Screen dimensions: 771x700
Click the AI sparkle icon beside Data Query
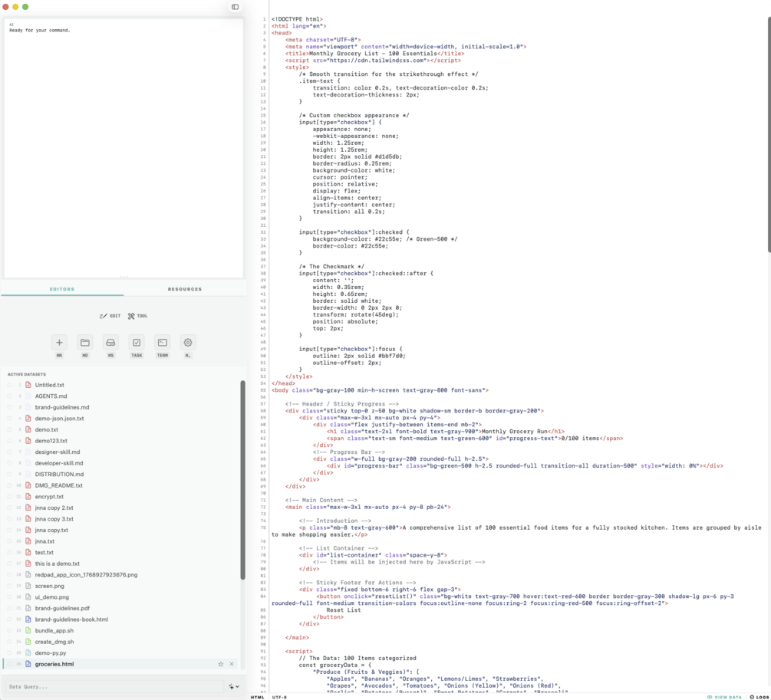(231, 687)
